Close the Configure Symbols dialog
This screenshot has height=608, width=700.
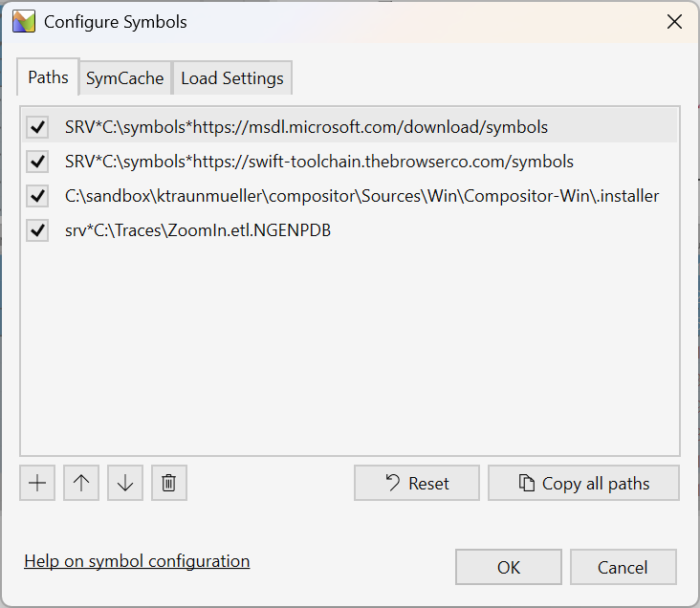click(674, 22)
